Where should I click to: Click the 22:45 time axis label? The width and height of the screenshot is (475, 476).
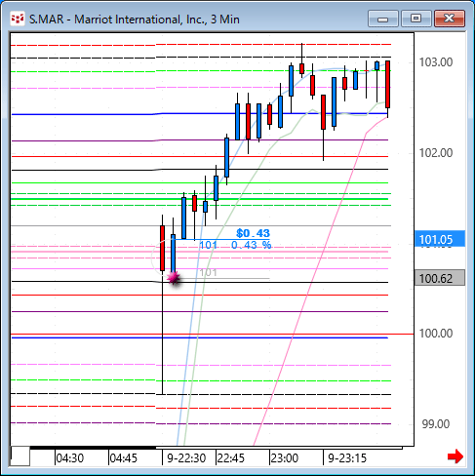point(231,458)
